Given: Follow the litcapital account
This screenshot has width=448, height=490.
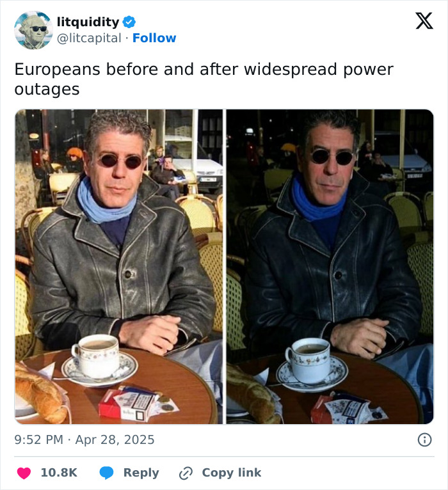Looking at the screenshot, I should [x=154, y=38].
